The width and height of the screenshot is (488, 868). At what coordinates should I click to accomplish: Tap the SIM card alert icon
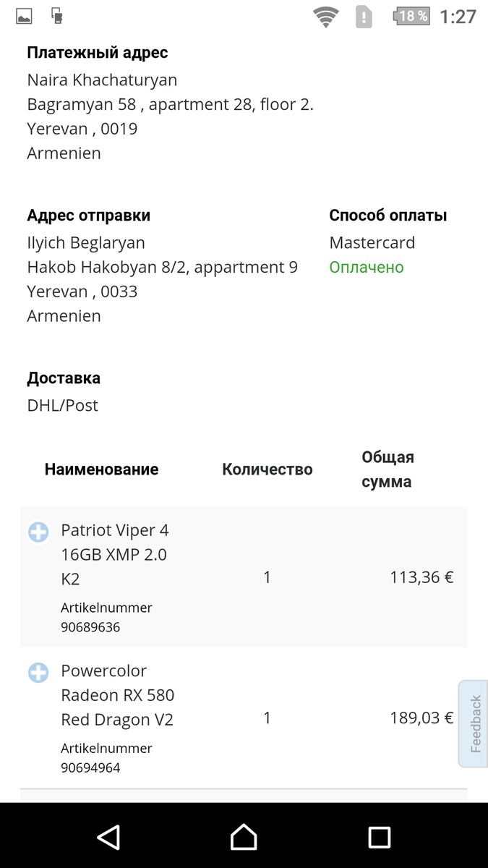[364, 16]
